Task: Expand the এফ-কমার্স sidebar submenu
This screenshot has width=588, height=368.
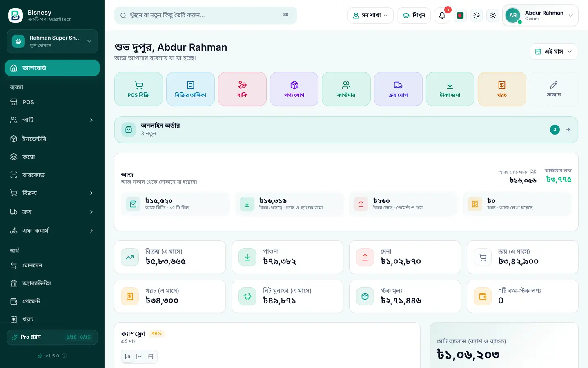Action: [52, 230]
